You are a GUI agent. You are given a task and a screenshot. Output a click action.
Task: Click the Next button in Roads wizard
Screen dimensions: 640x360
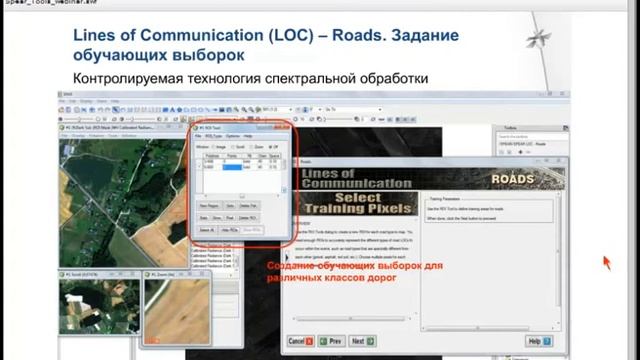pos(362,341)
